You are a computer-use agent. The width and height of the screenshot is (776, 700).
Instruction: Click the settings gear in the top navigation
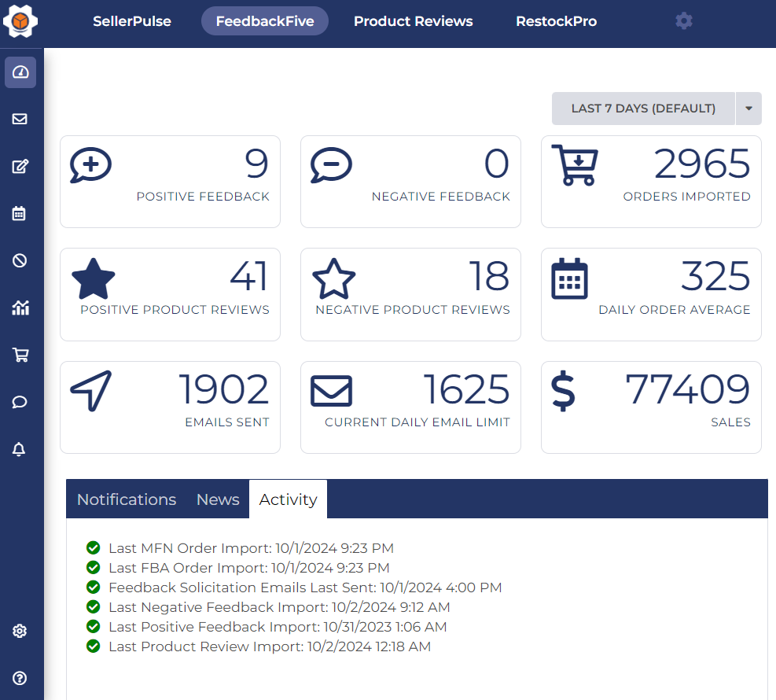(x=683, y=20)
